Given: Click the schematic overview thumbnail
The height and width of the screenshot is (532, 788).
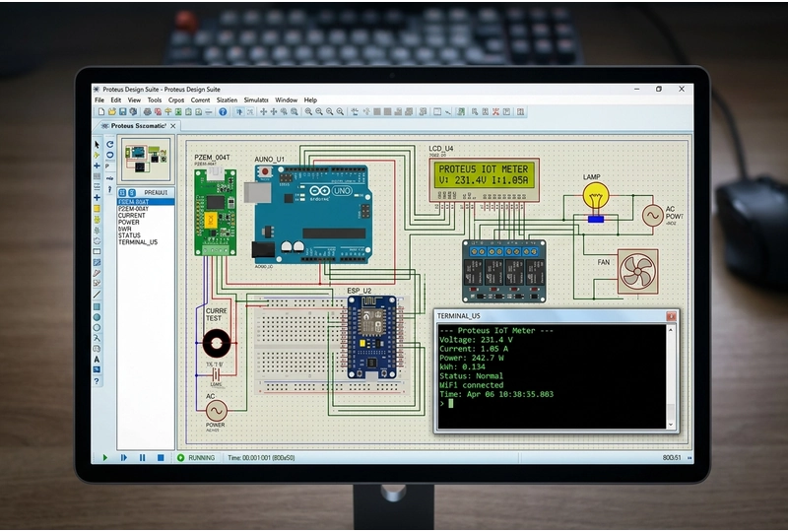Looking at the screenshot, I should 146,159.
